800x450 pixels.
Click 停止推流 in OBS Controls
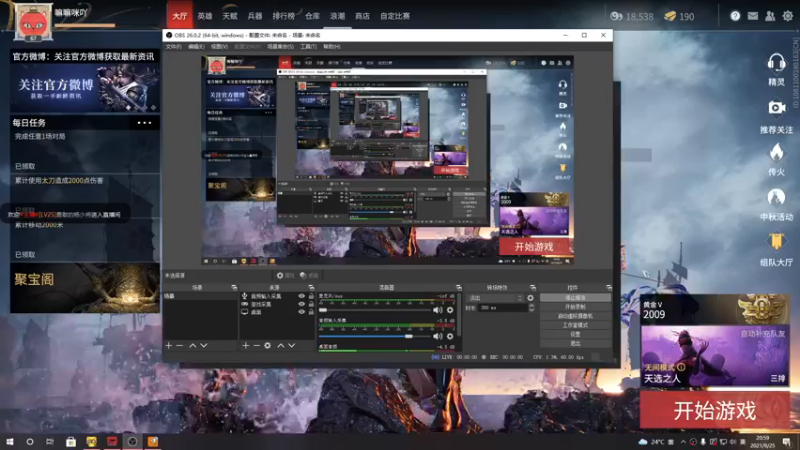pos(575,297)
